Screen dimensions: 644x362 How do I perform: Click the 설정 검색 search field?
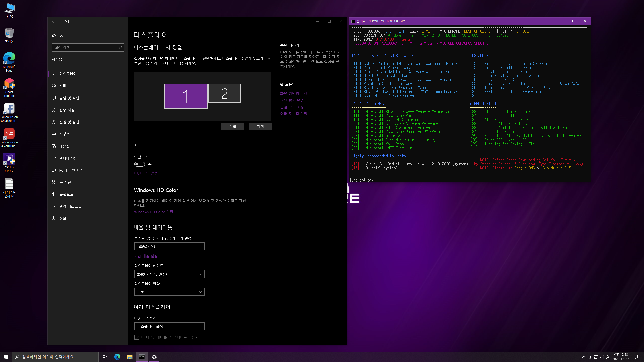pyautogui.click(x=86, y=47)
